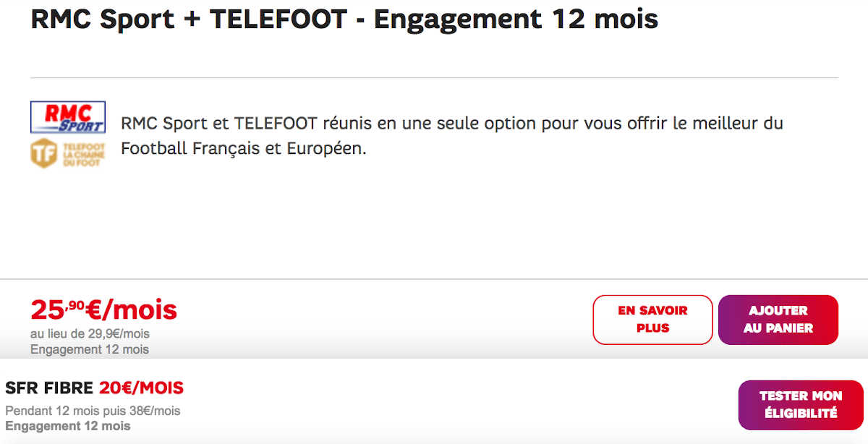Click AJOUTER AU PANIER to add the offer
The width and height of the screenshot is (868, 444).
pos(778,320)
